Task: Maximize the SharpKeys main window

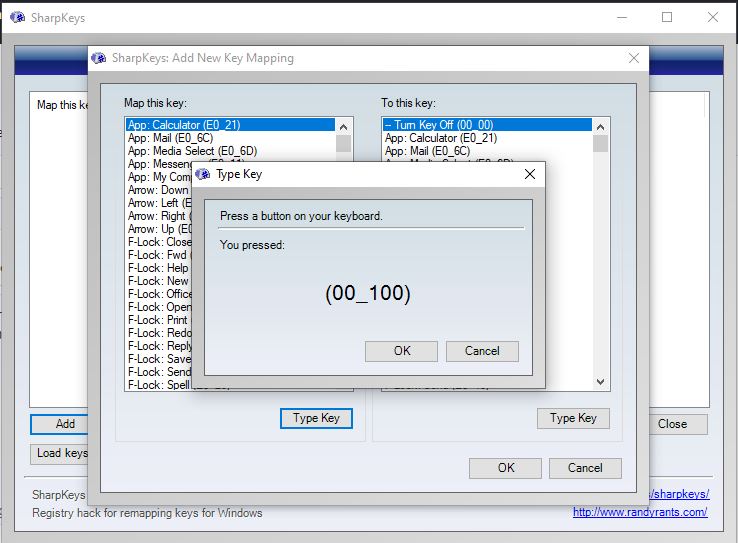Action: pyautogui.click(x=667, y=18)
